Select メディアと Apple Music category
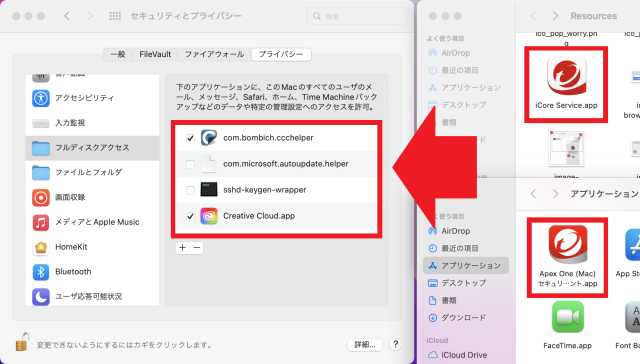Screen dimensions: 640x364 (92, 222)
